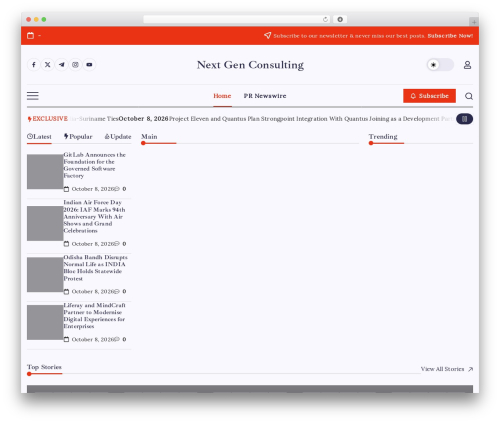Click comment count on GitLab article
Screen dimensions: 500x423
(121, 189)
